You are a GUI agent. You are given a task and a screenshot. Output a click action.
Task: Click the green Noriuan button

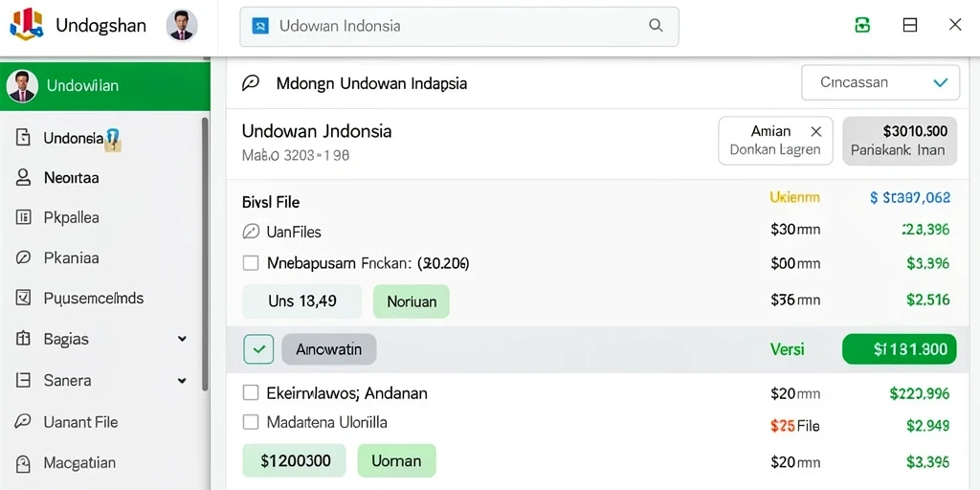click(412, 301)
